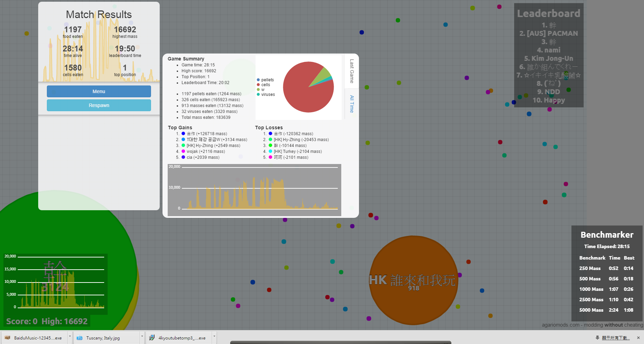644x344 pixels.
Task: Expand the dropdown beside 4kyoutubetomp3
Action: [214, 337]
